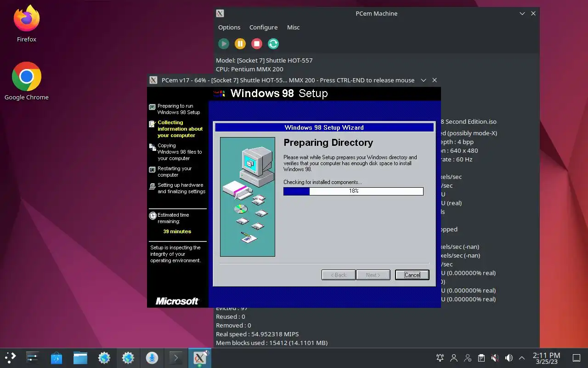This screenshot has height=368, width=588.
Task: Click the 'Copying Windows 98 files' step icon
Action: pyautogui.click(x=153, y=147)
